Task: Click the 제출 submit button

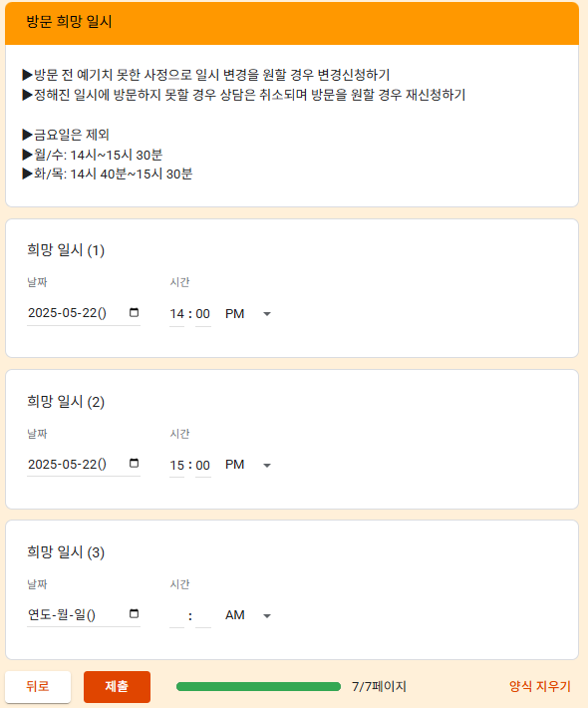Action: coord(117,686)
